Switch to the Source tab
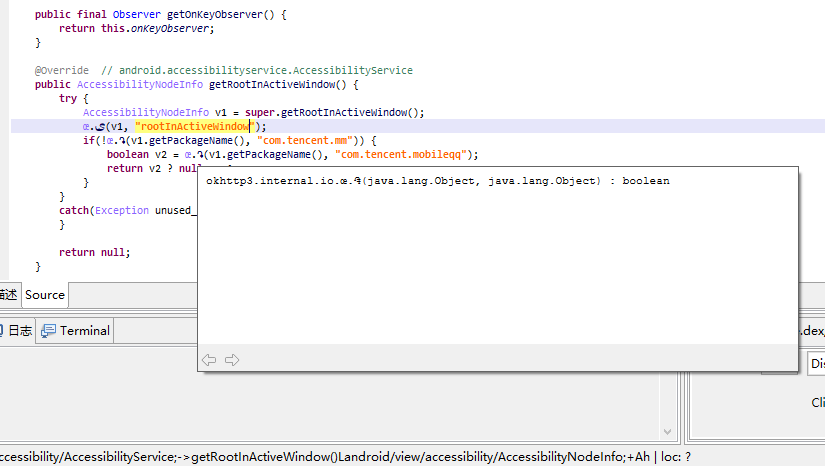The width and height of the screenshot is (825, 466). pos(44,295)
